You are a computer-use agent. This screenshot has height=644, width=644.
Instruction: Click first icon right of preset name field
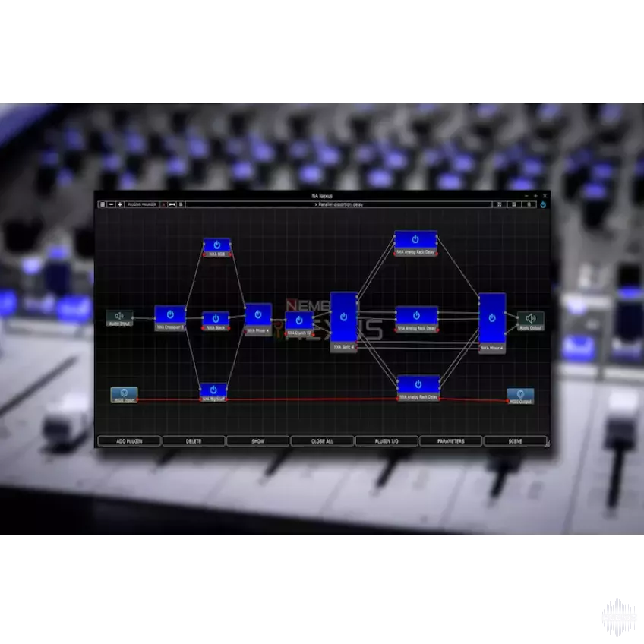(500, 204)
